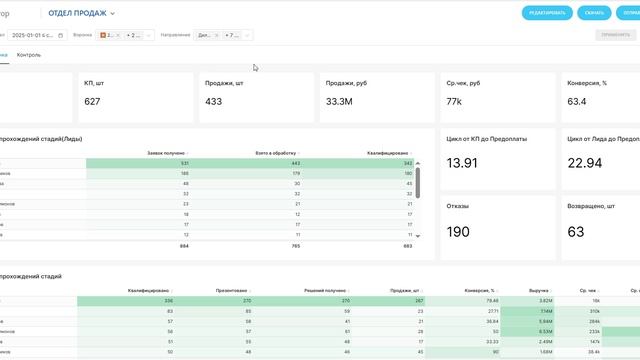Click cell 2.49M in Выручка column
The height and width of the screenshot is (360, 640).
pyautogui.click(x=546, y=342)
